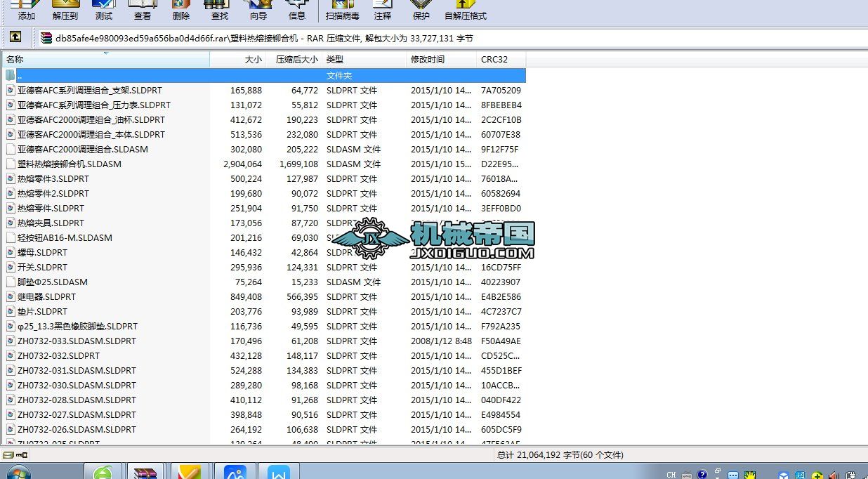Click the drive icon in status bar
Viewport: 868px width, 479px height.
pos(9,455)
